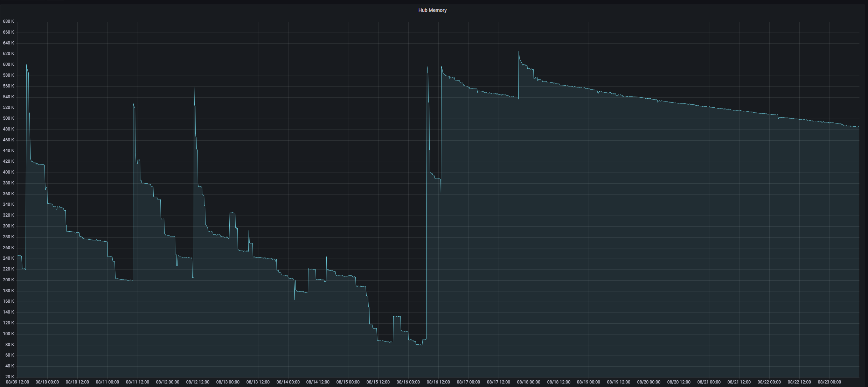Click the highest memory spike near 620 K
This screenshot has height=387, width=868.
tap(519, 52)
